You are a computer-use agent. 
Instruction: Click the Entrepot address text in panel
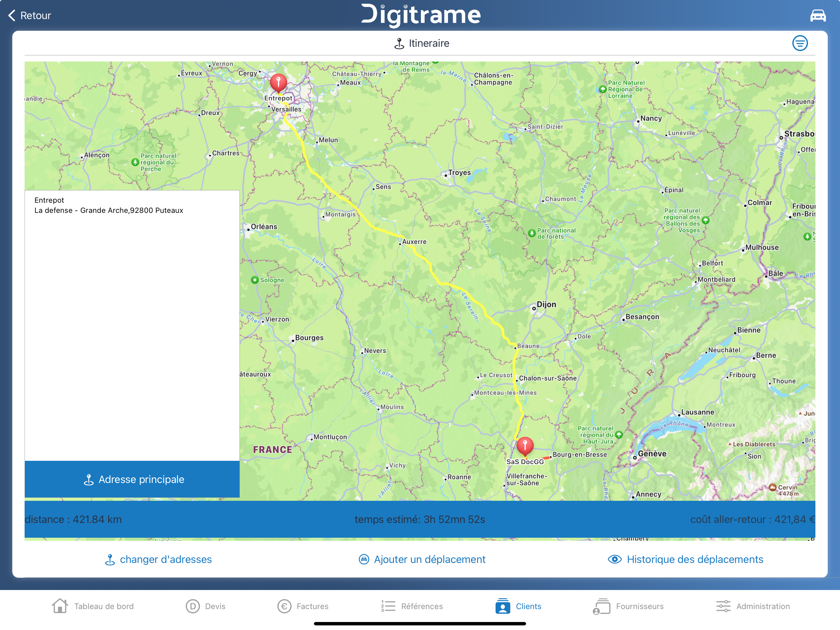(x=109, y=210)
